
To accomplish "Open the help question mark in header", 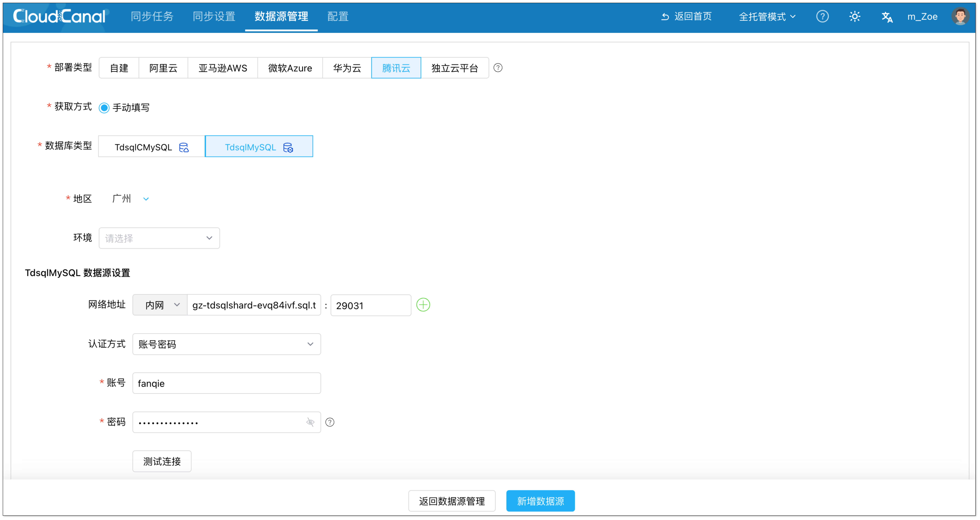I will click(x=822, y=16).
